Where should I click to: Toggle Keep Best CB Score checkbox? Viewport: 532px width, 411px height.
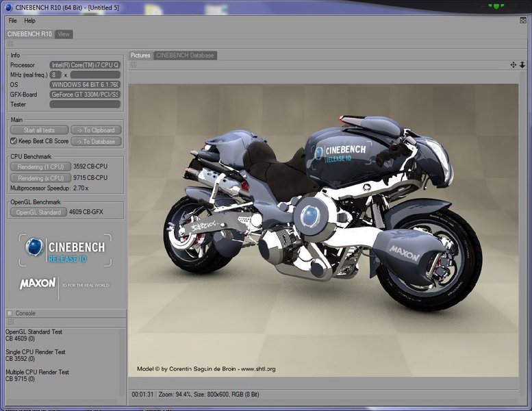[x=14, y=141]
